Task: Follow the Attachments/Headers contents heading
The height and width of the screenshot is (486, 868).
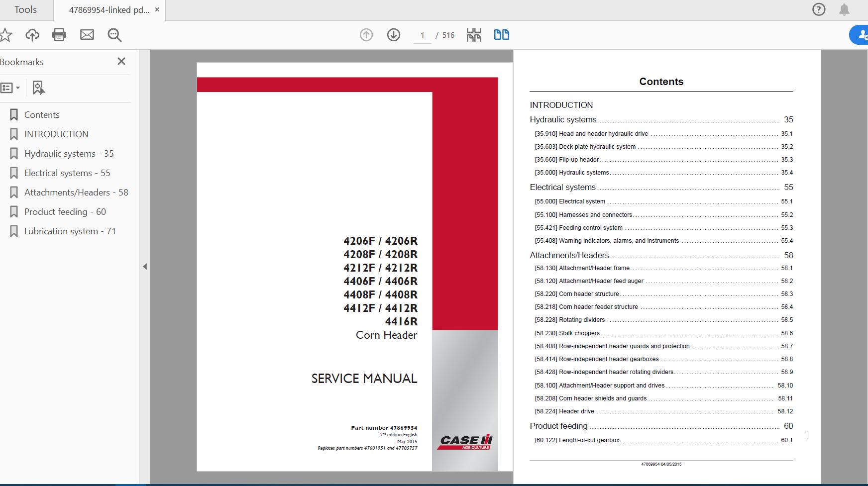Action: 661,256
